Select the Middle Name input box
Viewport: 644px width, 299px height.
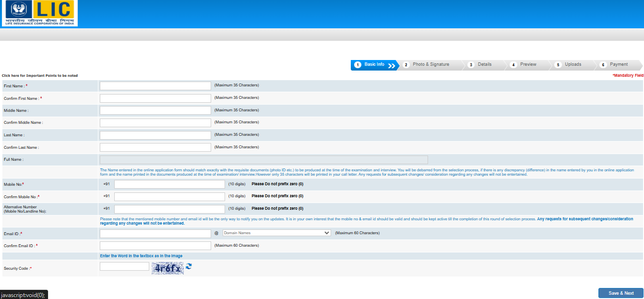coord(155,110)
